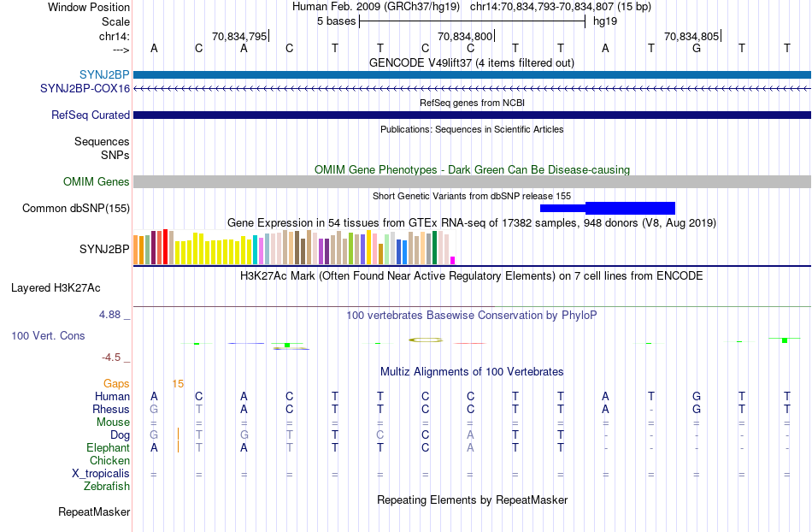Viewport: 812px width, 532px height.
Task: Click the H3K27Ac Mark ENCODE track title
Action: click(x=472, y=275)
